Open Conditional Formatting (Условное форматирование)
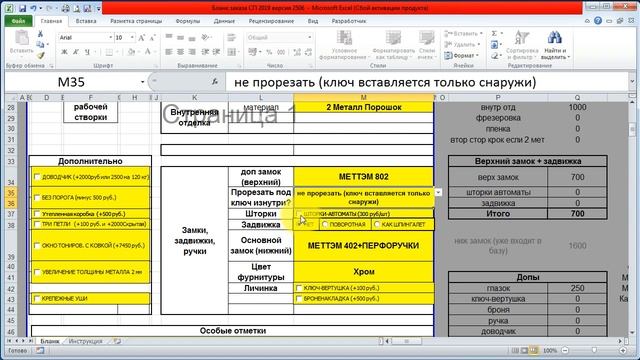Viewport: 640px width, 360px height. click(x=343, y=45)
